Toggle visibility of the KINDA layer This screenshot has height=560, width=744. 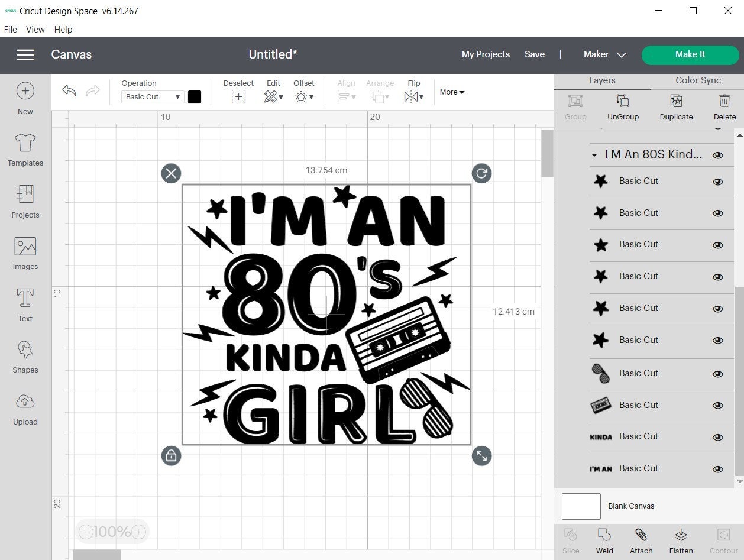pyautogui.click(x=717, y=436)
